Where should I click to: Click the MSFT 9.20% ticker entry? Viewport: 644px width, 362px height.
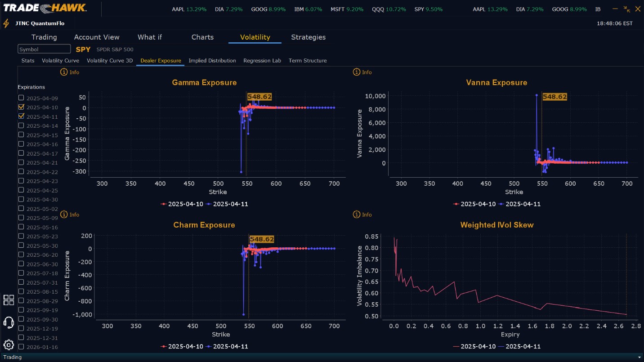347,9
